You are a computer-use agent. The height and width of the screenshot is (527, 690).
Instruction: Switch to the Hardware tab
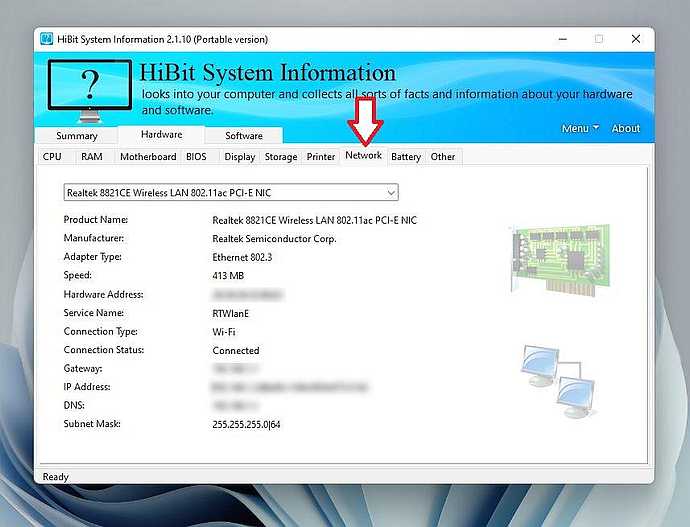[161, 134]
